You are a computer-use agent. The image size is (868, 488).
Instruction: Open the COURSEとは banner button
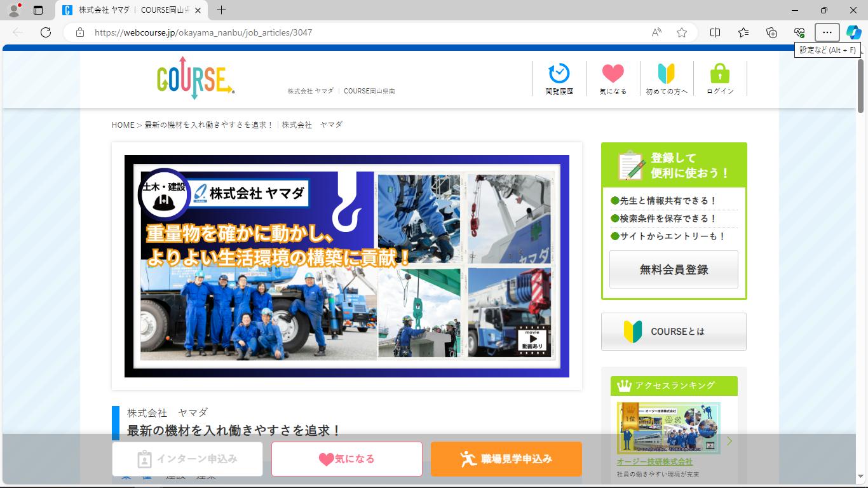pyautogui.click(x=674, y=332)
